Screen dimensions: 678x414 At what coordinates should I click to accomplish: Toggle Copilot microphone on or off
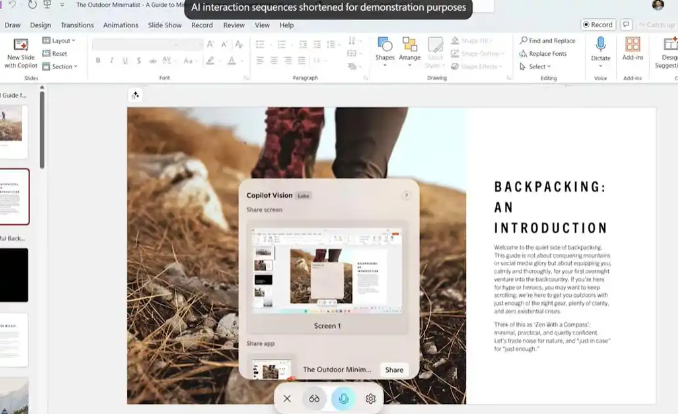[343, 398]
